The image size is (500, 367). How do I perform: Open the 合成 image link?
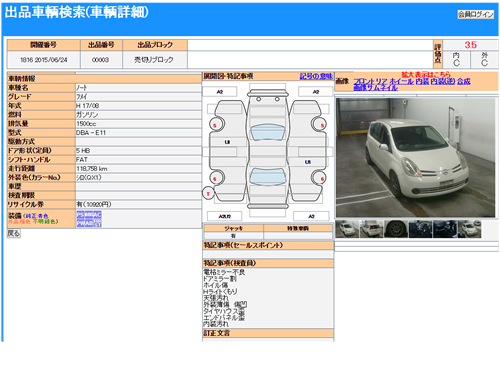pyautogui.click(x=464, y=81)
